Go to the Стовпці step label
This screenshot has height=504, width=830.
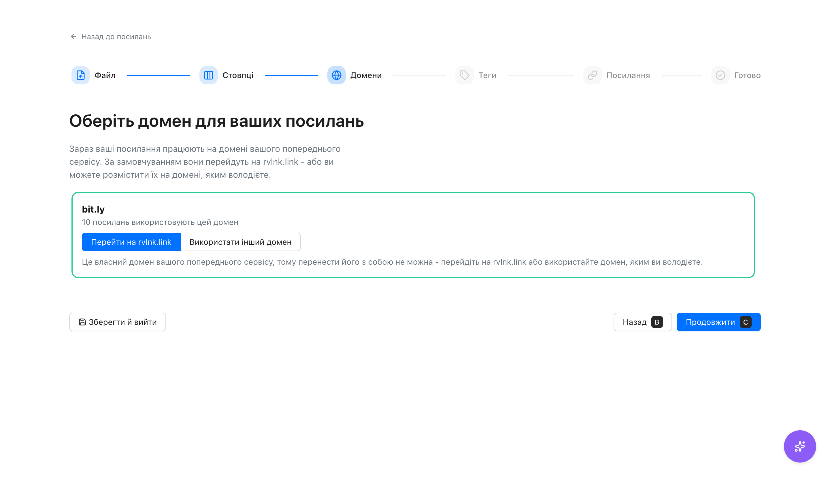point(238,75)
